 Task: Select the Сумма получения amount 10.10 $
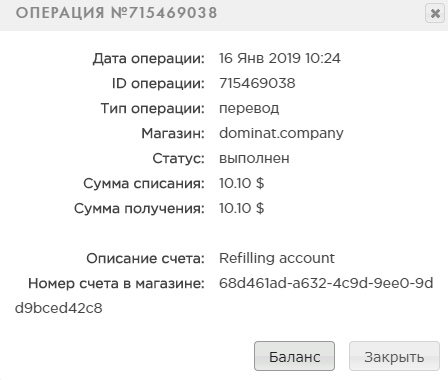pos(241,208)
